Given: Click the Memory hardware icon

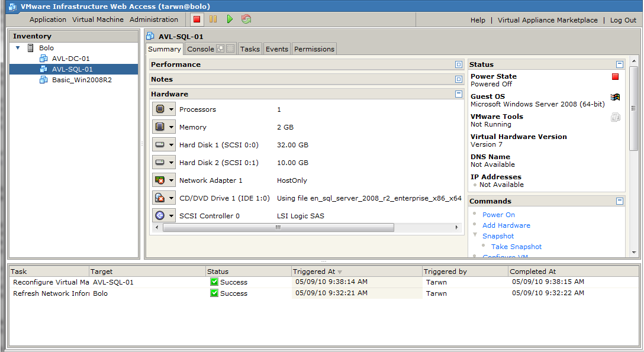Looking at the screenshot, I should [160, 127].
